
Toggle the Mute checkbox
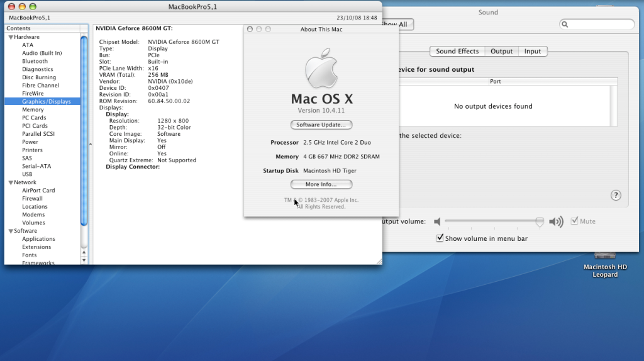pos(574,221)
